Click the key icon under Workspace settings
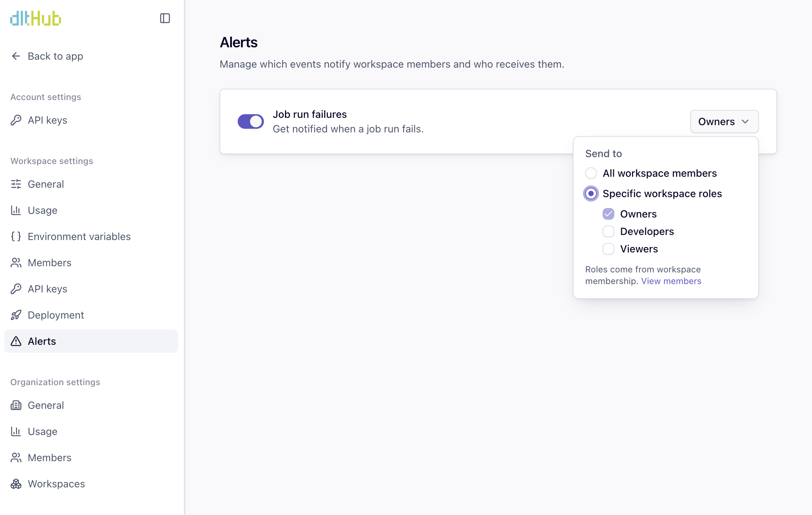This screenshot has width=812, height=515. click(x=16, y=289)
